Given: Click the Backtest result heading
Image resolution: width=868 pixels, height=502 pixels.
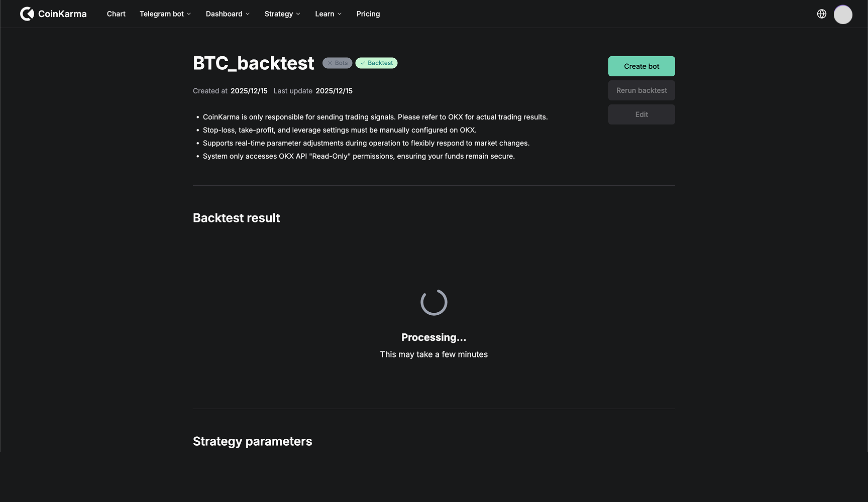Looking at the screenshot, I should click(x=236, y=218).
